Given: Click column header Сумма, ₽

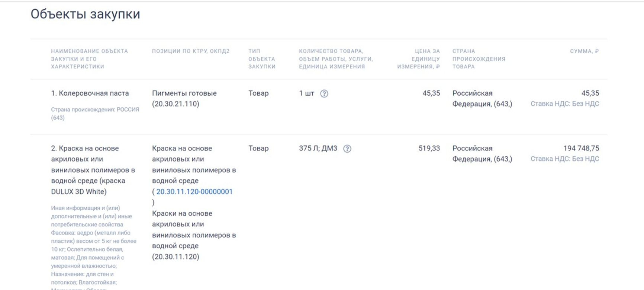Looking at the screenshot, I should point(584,51).
